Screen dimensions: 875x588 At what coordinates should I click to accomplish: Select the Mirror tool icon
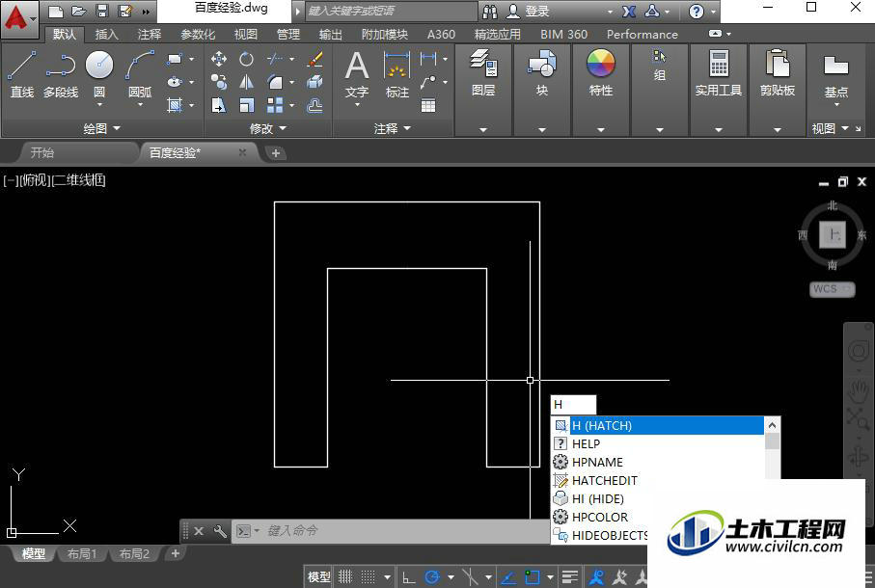246,82
